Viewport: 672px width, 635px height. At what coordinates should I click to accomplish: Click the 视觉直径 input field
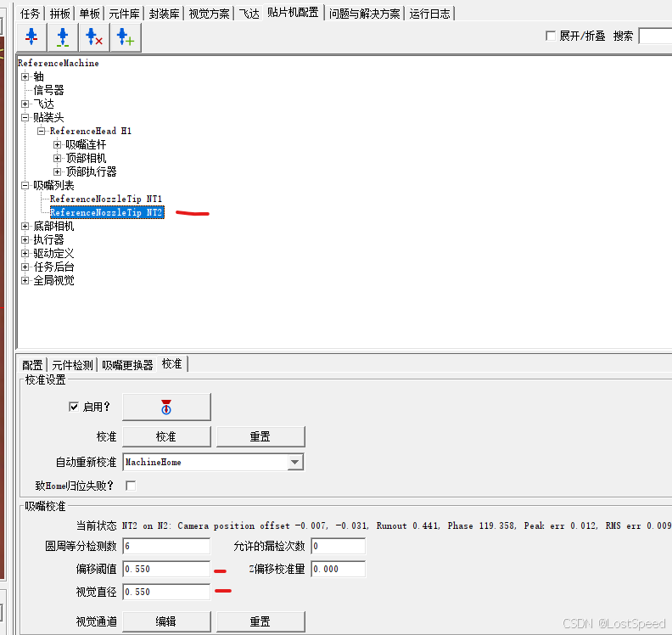coord(166,592)
